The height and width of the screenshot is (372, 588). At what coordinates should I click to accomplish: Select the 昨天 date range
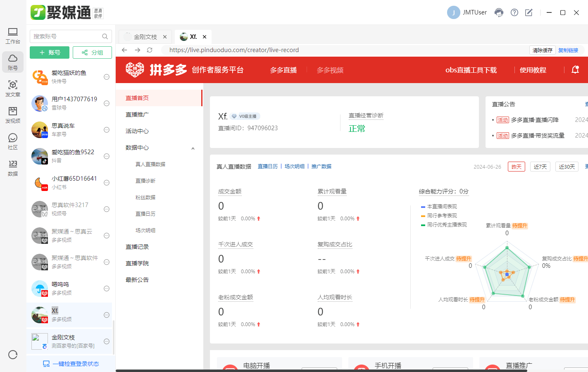tap(516, 167)
